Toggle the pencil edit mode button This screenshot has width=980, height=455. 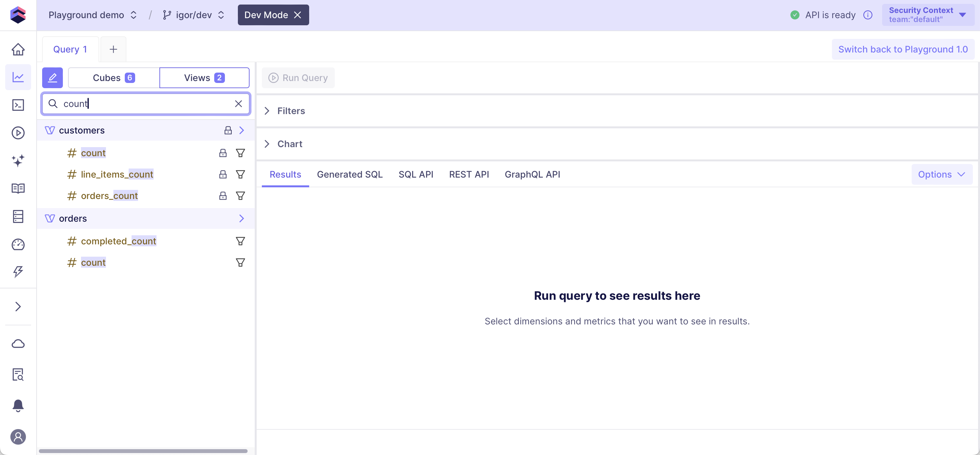point(52,77)
